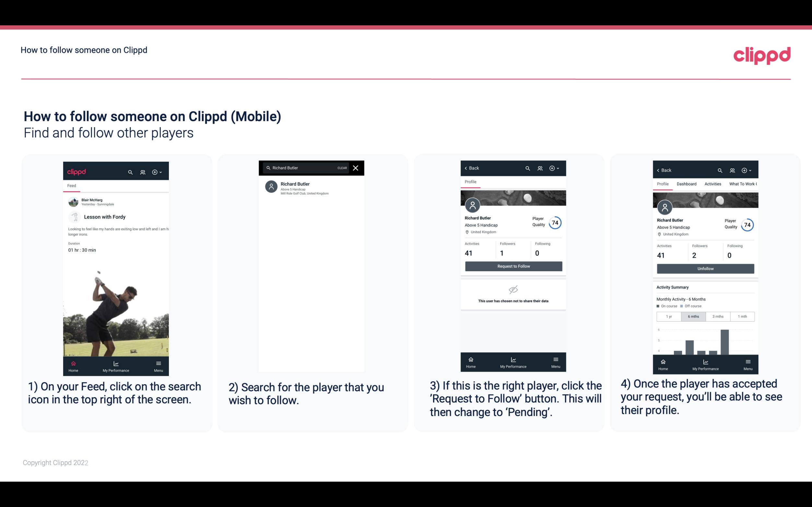This screenshot has height=507, width=812.
Task: Click the My Performance icon bottom nav
Action: 116,363
